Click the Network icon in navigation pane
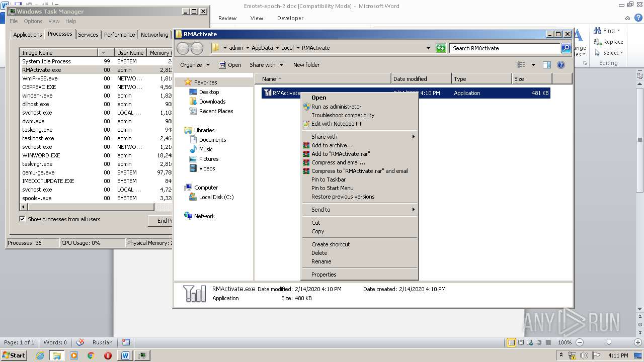 [x=188, y=216]
